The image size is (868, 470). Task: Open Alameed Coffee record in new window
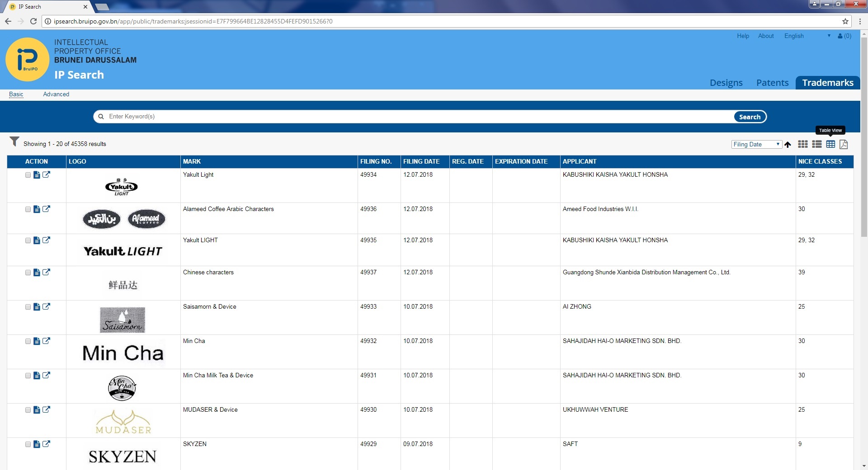click(46, 209)
